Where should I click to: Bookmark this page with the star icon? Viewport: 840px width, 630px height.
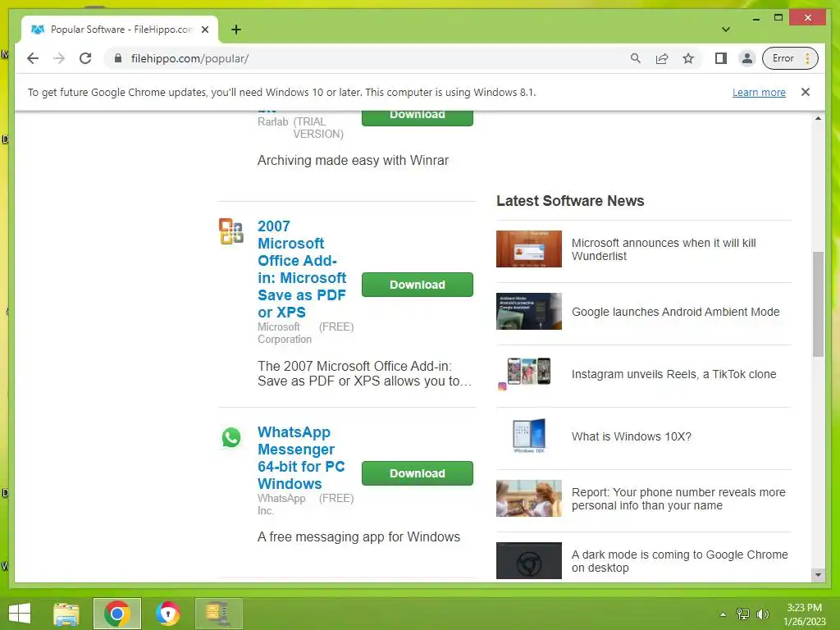coord(688,58)
